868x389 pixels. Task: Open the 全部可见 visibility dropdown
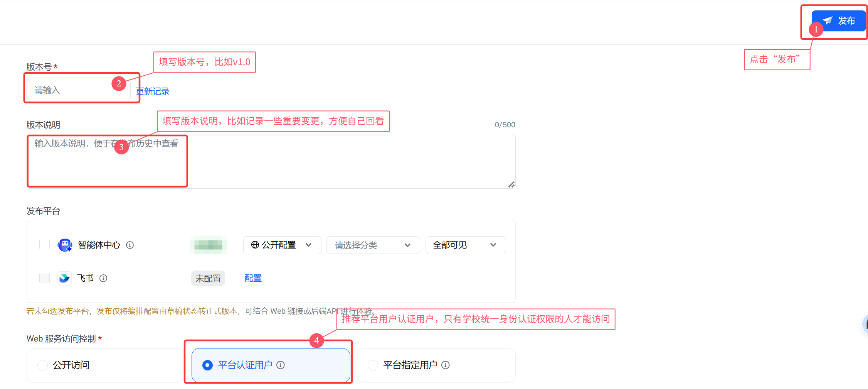(466, 245)
